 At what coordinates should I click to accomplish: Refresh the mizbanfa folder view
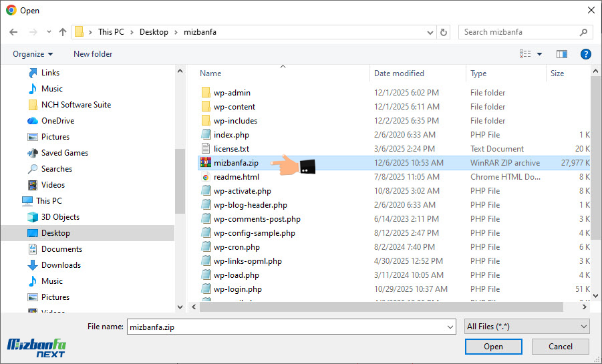(x=444, y=32)
